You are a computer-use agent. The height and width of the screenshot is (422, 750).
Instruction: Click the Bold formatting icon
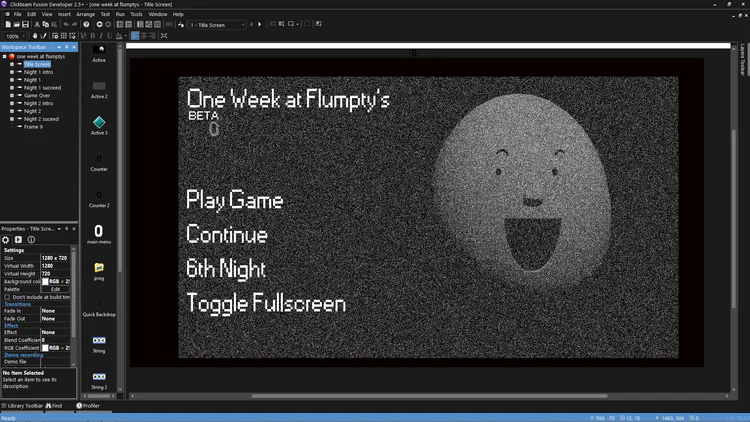[x=93, y=36]
